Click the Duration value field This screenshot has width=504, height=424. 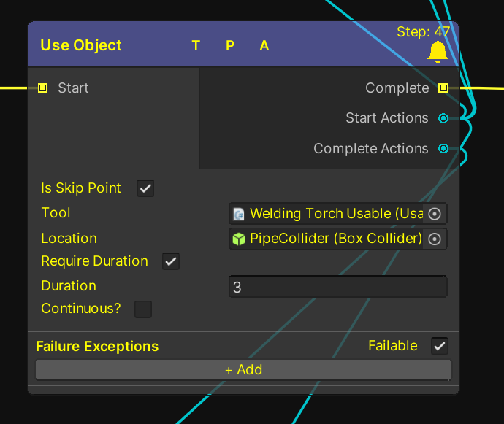pos(337,287)
